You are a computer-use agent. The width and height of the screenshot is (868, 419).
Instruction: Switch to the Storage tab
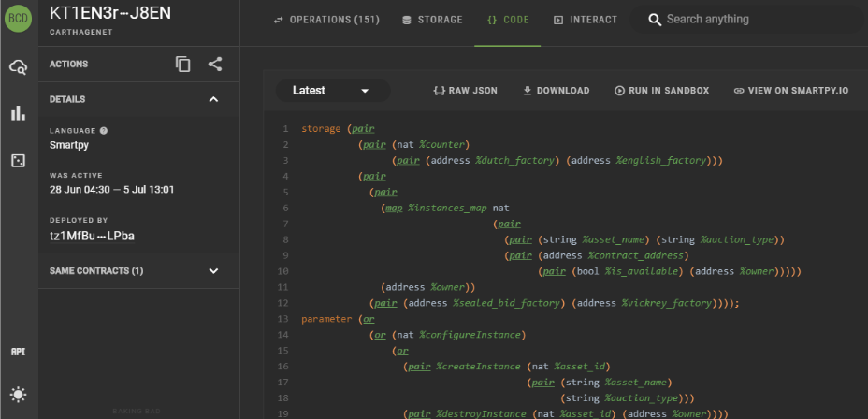(x=432, y=20)
